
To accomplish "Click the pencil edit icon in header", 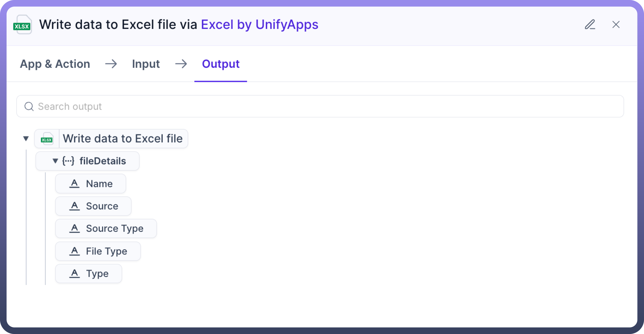I will (590, 25).
